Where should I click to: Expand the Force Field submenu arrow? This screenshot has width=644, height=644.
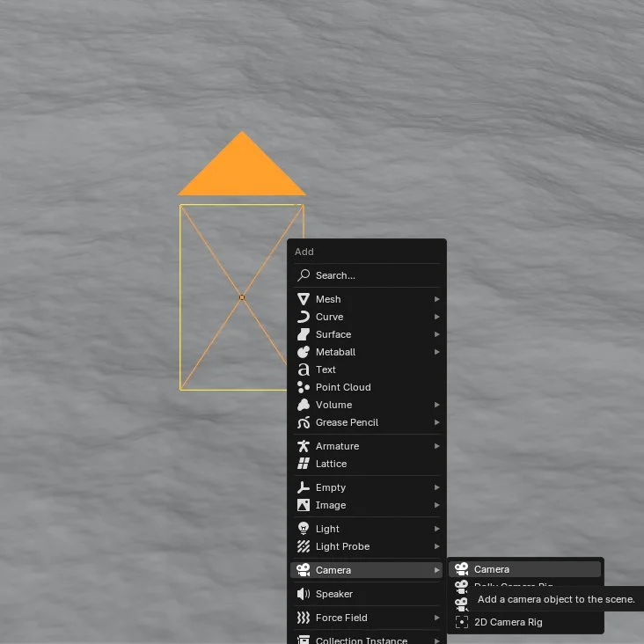pyautogui.click(x=437, y=618)
